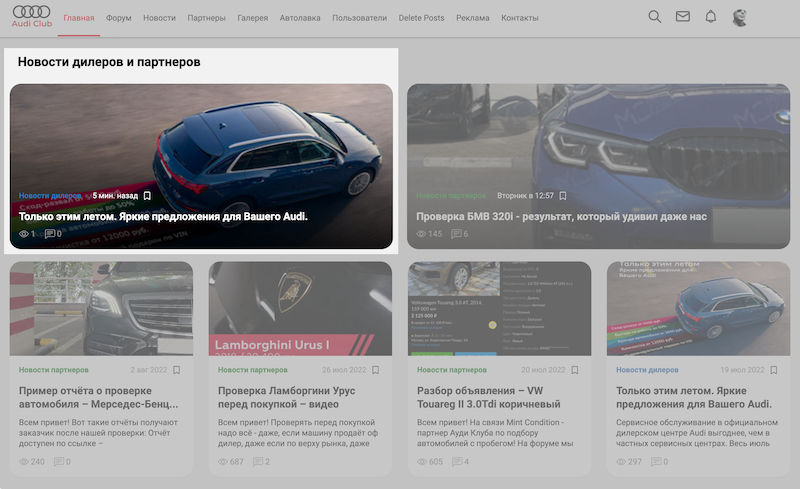Open article 'Проверка БМВ 320i'

point(561,216)
